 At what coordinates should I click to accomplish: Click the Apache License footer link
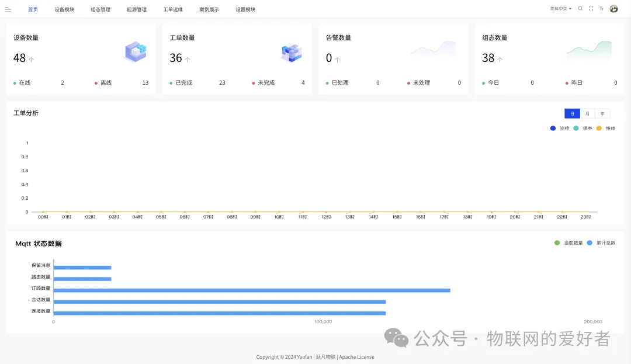click(356, 357)
